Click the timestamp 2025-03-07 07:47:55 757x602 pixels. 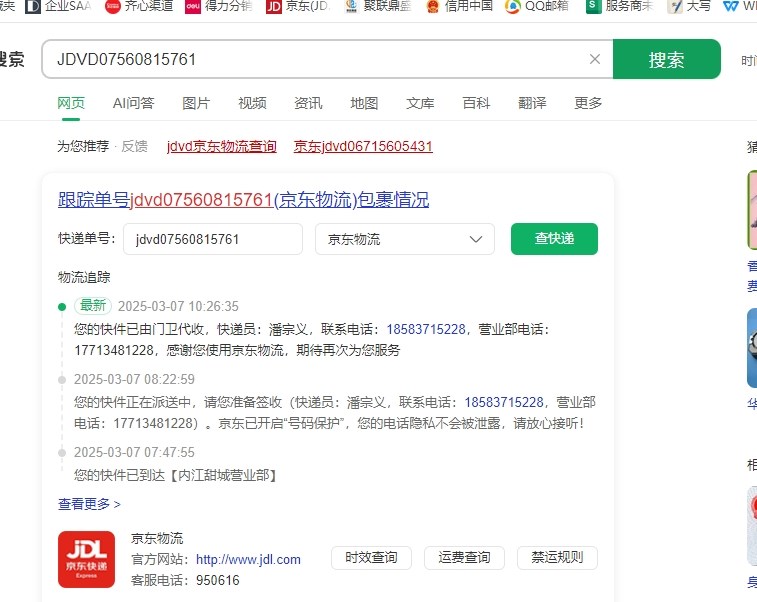click(x=134, y=452)
